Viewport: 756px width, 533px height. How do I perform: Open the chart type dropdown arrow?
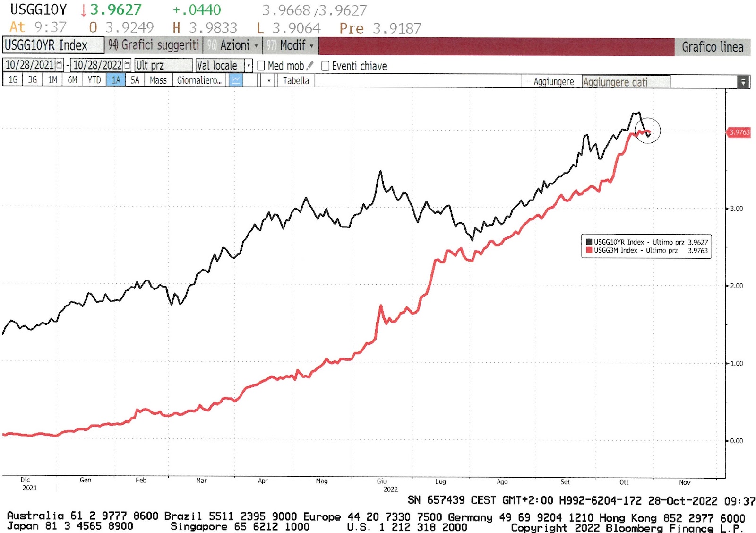pos(269,80)
